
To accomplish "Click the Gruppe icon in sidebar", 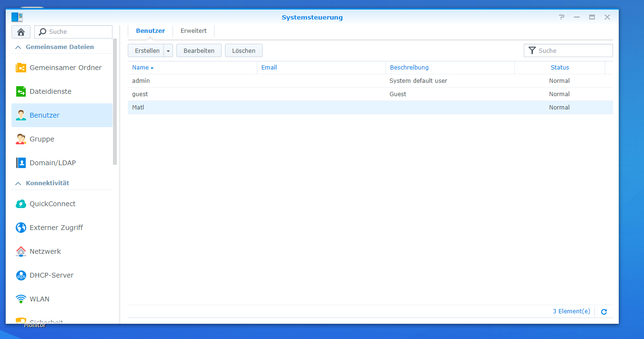I will coord(21,139).
